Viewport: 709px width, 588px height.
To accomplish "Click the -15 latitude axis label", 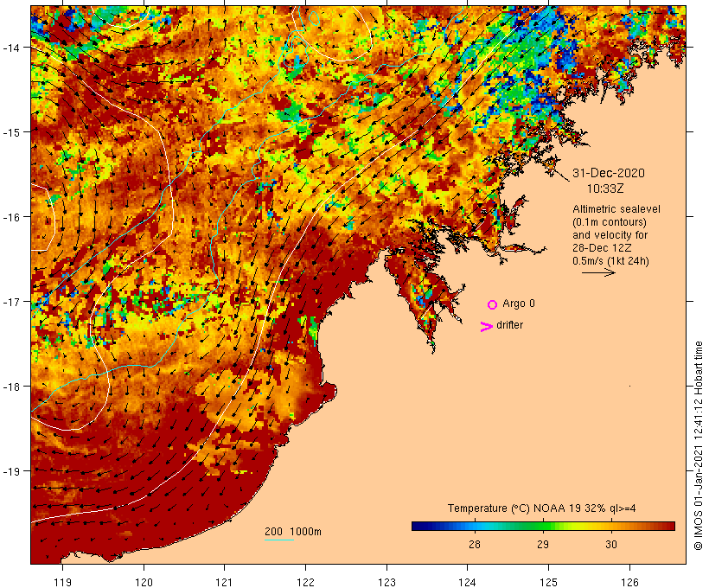I will [11, 132].
